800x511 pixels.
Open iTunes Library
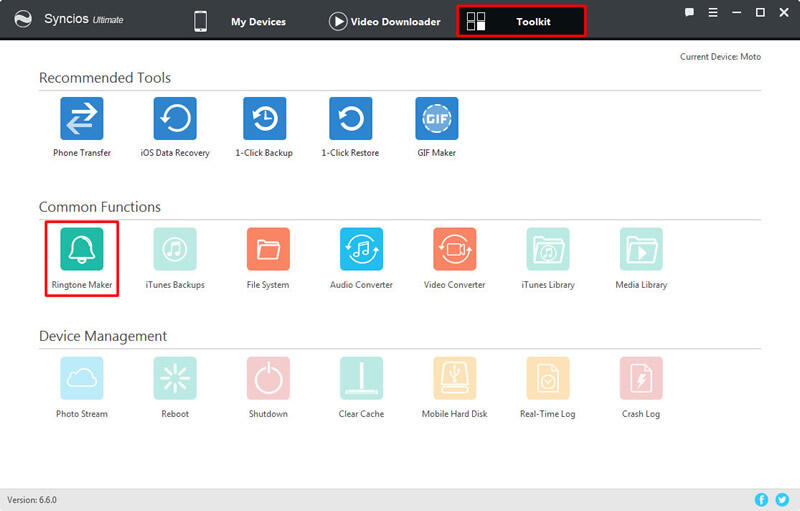pos(548,250)
